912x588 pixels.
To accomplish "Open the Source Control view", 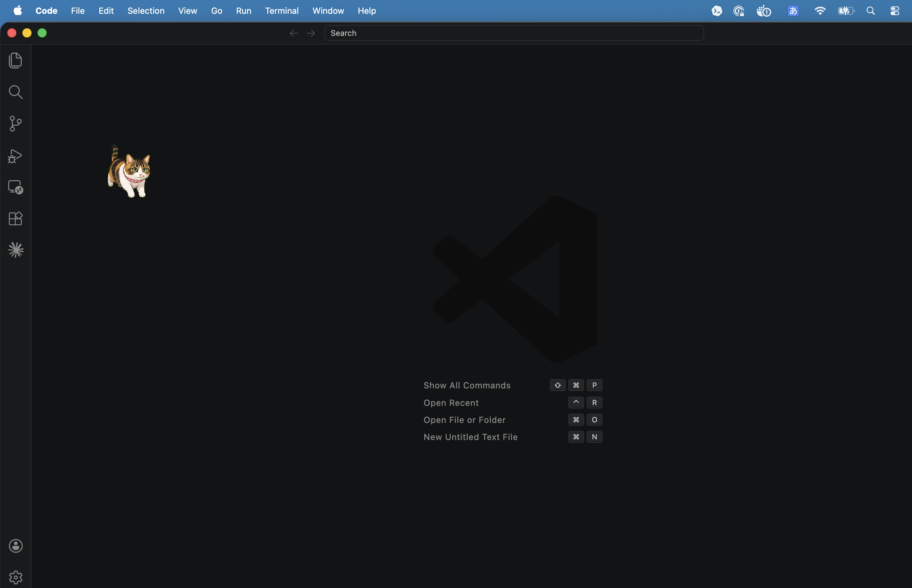I will click(x=15, y=124).
